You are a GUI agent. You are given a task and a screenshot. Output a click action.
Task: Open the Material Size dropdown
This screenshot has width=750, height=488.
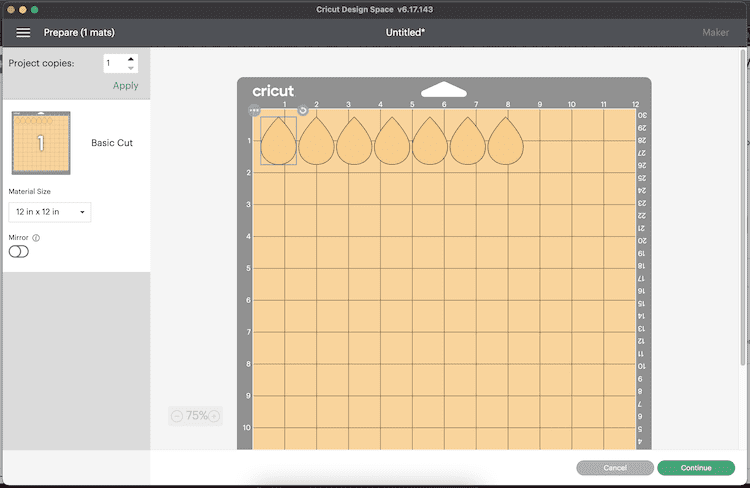50,212
